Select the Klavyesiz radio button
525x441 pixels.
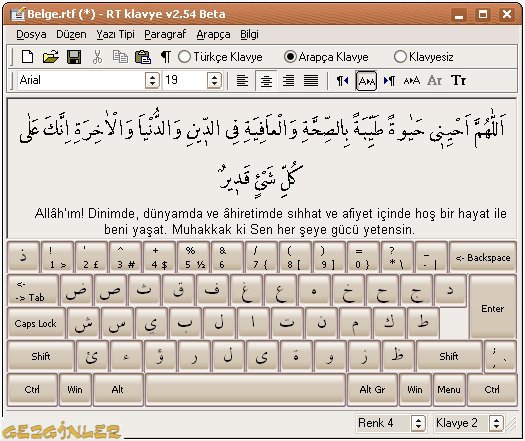click(400, 57)
